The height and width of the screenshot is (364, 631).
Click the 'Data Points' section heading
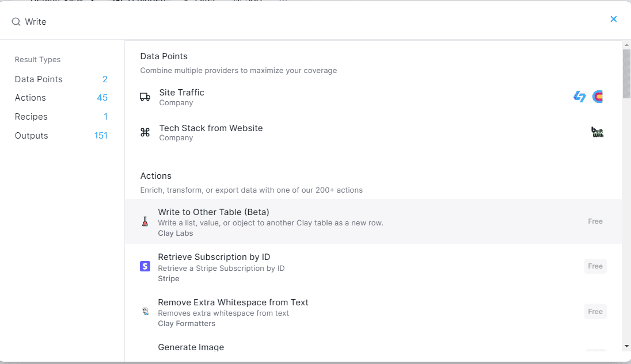tap(164, 56)
